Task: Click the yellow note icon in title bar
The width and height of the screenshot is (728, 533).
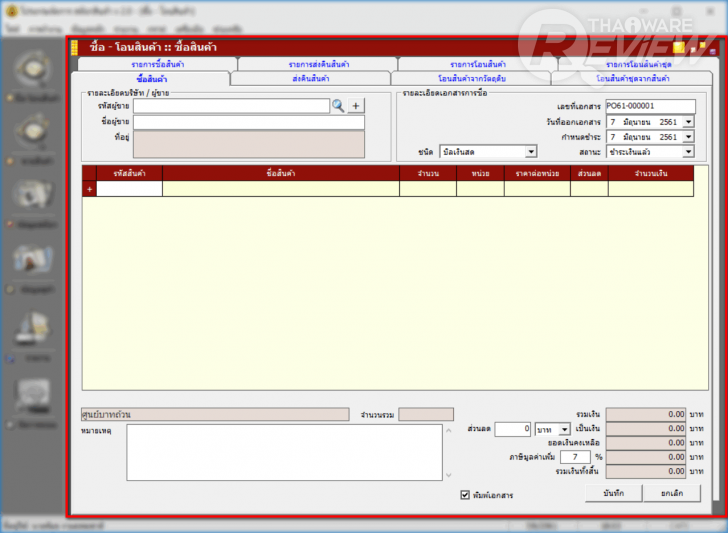Action: point(679,47)
